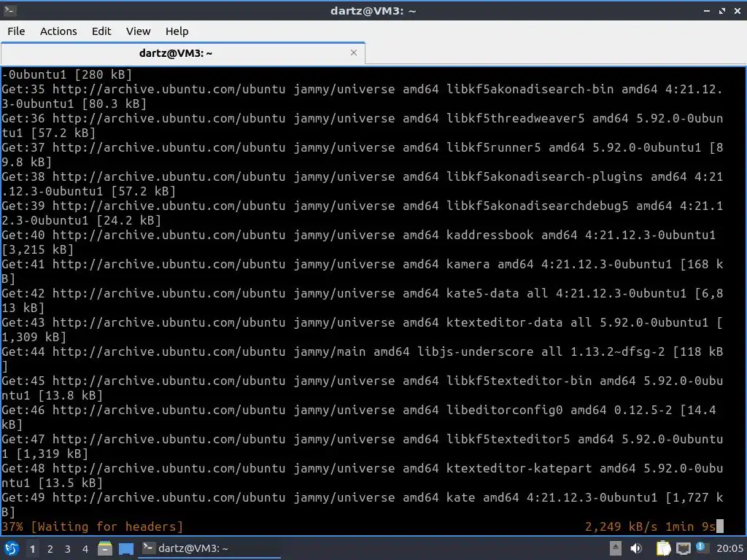Viewport: 747px width, 560px height.
Task: Open the Actions menu
Action: coord(58,31)
